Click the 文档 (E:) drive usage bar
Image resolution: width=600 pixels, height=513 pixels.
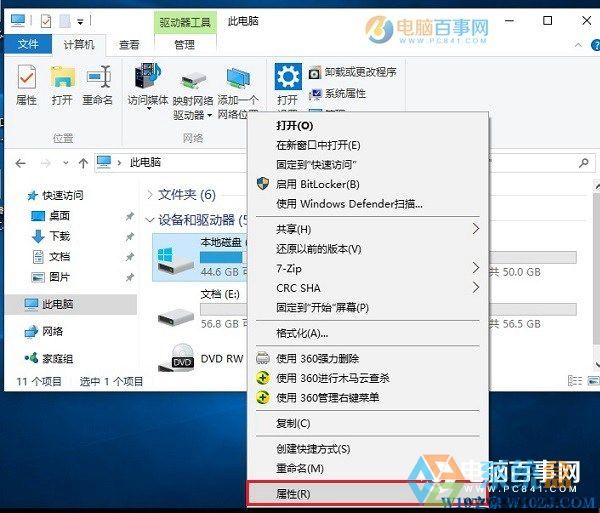[224, 309]
